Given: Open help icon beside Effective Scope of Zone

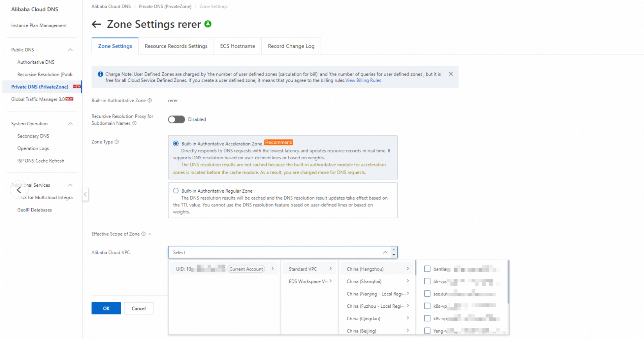Looking at the screenshot, I should click(x=144, y=234).
